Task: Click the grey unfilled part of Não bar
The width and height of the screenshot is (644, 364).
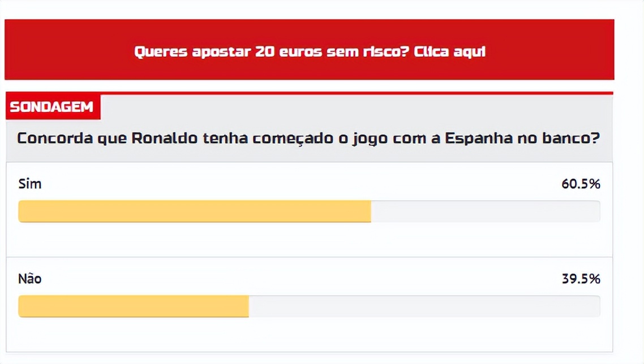Action: 424,306
